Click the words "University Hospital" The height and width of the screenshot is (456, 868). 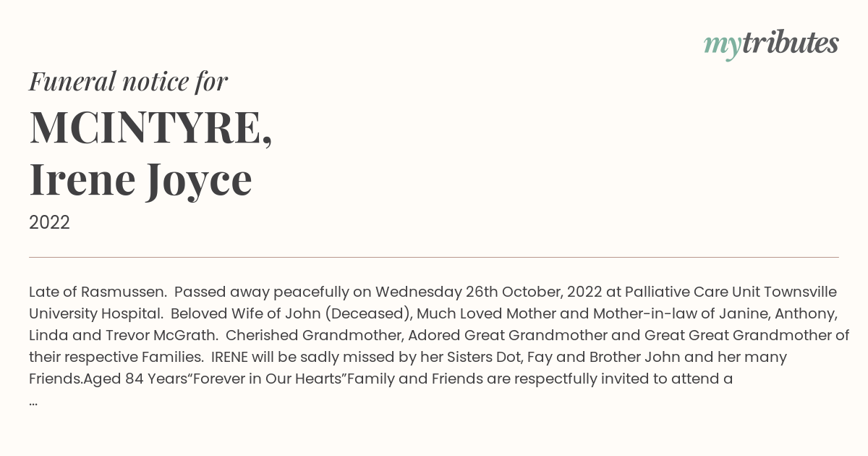(95, 314)
